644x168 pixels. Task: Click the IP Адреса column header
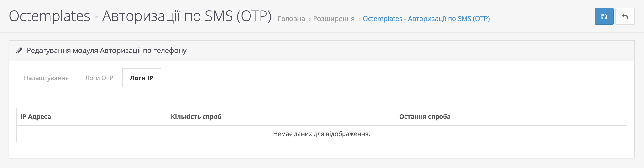[x=36, y=117]
